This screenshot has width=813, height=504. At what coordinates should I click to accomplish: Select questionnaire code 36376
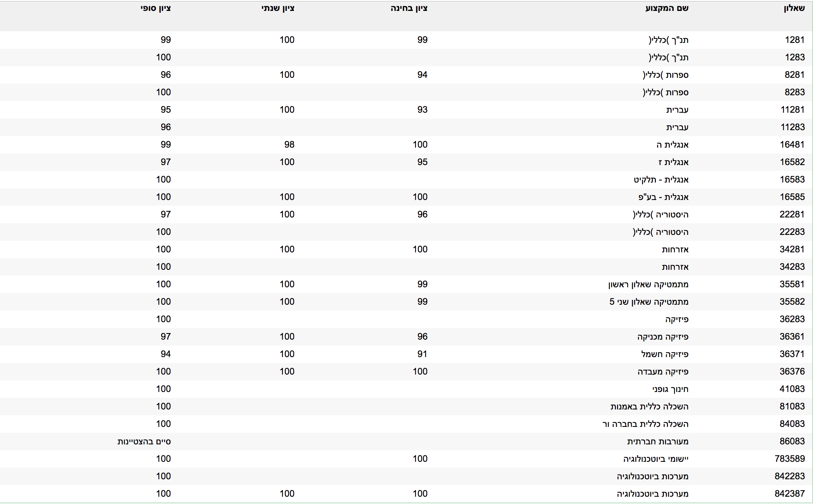pos(792,372)
